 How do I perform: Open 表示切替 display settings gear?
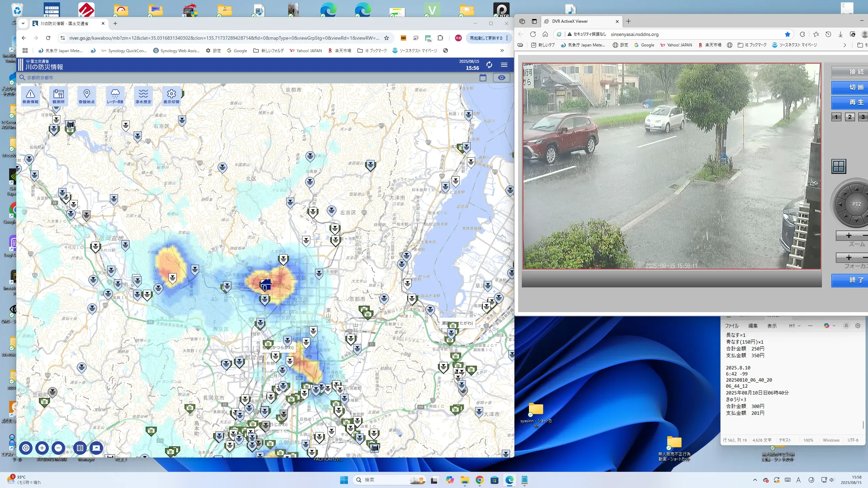[171, 96]
